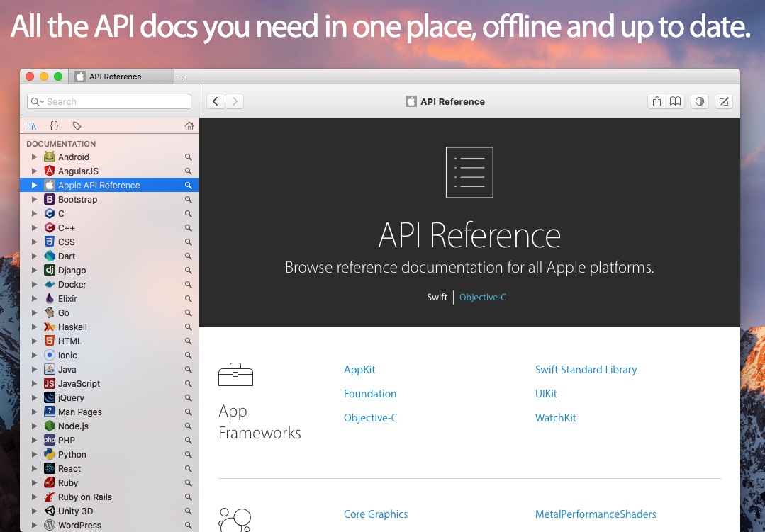The height and width of the screenshot is (532, 765).
Task: Open the WatchKit framework link
Action: [x=555, y=418]
